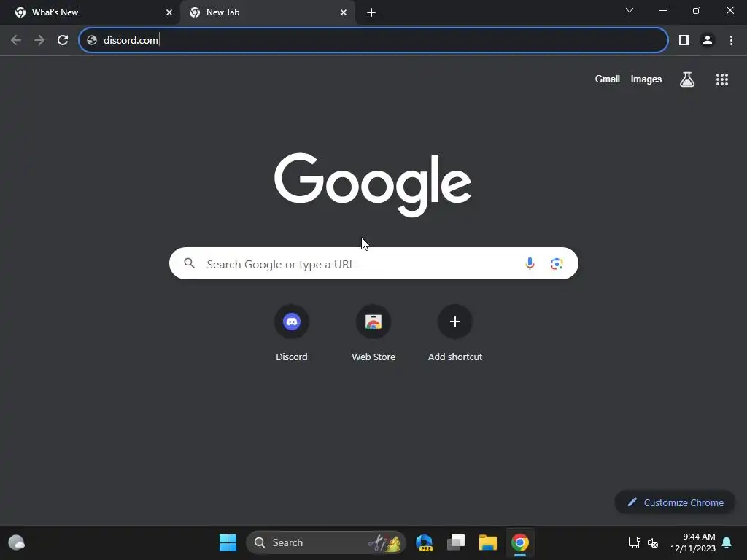Open the Discord shortcut
This screenshot has height=560, width=747.
pyautogui.click(x=292, y=334)
